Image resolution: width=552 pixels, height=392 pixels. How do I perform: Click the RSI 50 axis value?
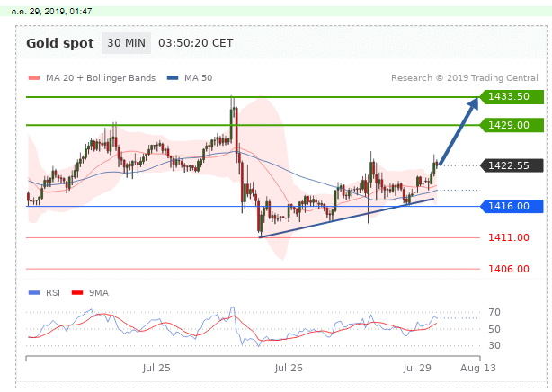pos(494,329)
